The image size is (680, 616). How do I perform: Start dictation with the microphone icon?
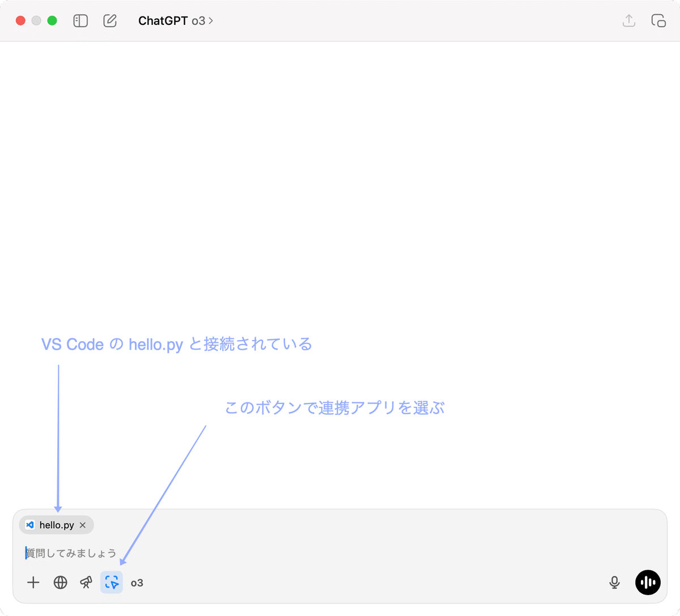click(614, 583)
